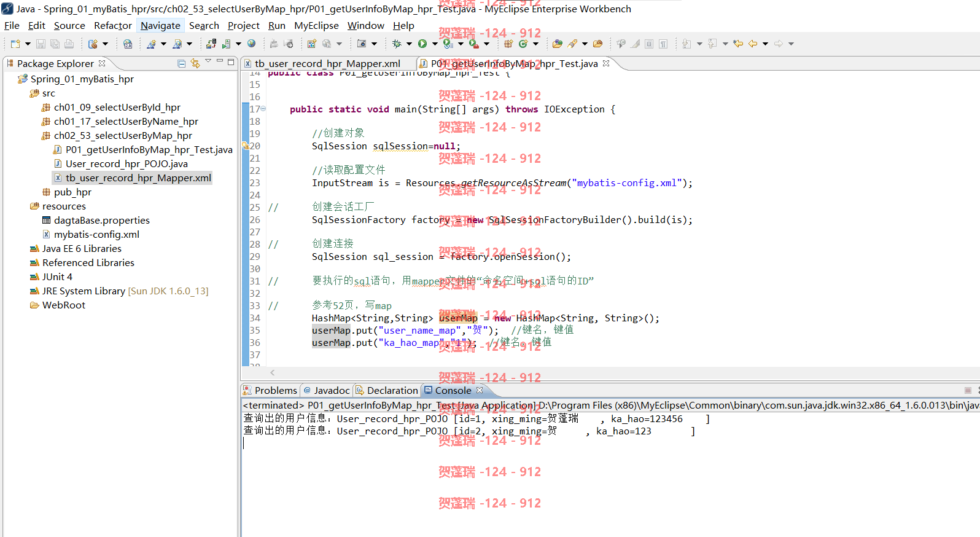Toggle Block Selection Mode icon

click(x=649, y=44)
